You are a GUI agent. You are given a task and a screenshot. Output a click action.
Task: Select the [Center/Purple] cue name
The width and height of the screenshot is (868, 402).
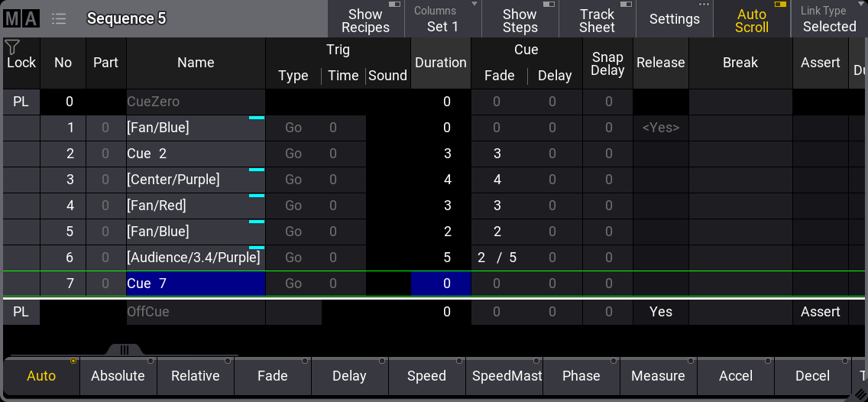click(x=196, y=180)
